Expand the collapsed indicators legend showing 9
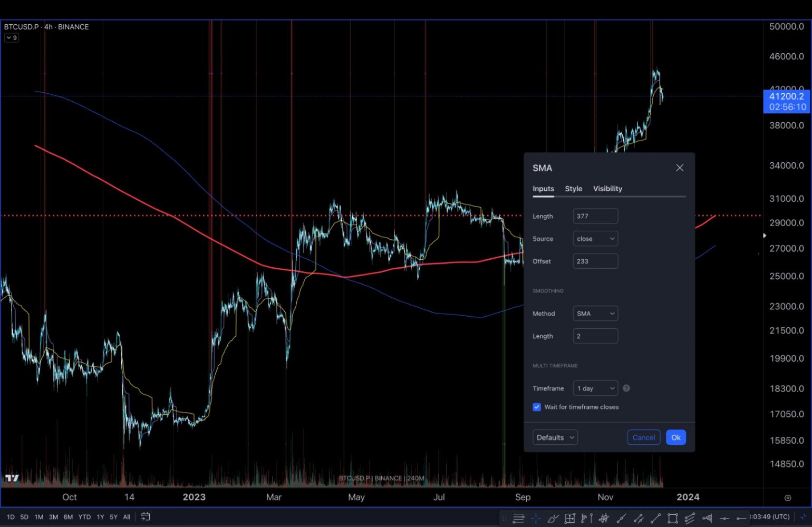 [x=12, y=38]
